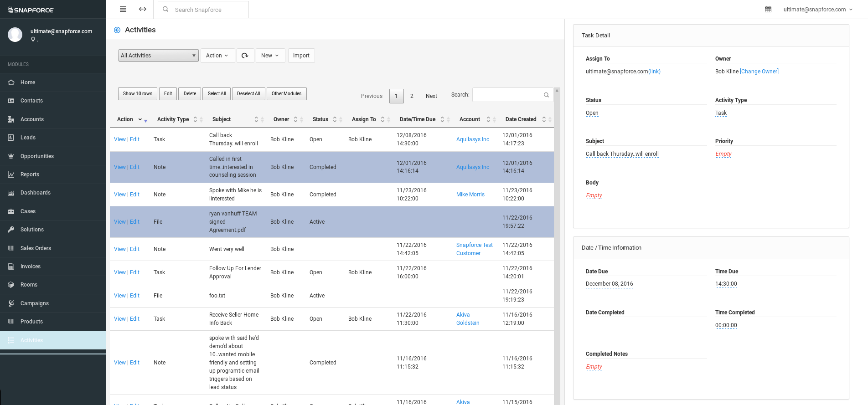Click the Contacts card icon

tap(11, 101)
